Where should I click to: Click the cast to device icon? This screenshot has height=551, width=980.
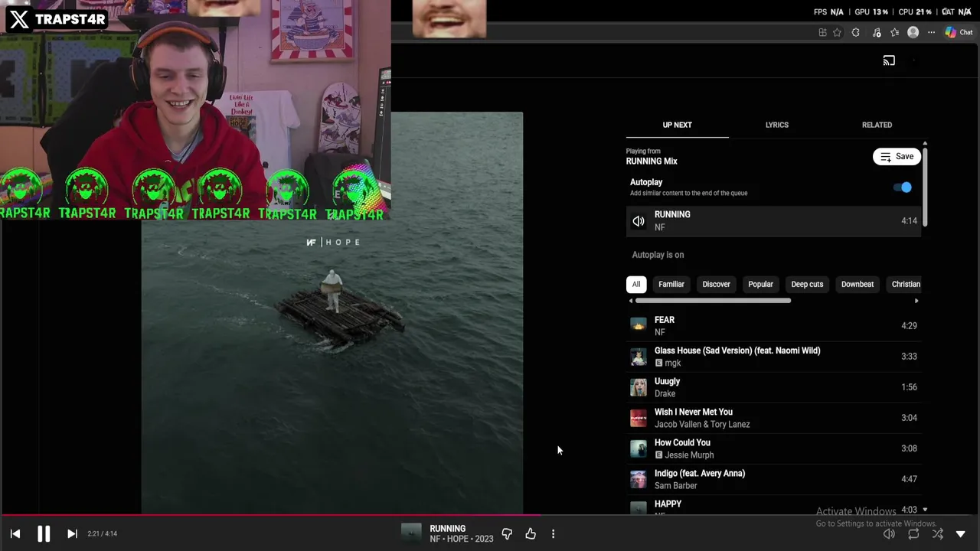click(x=889, y=60)
